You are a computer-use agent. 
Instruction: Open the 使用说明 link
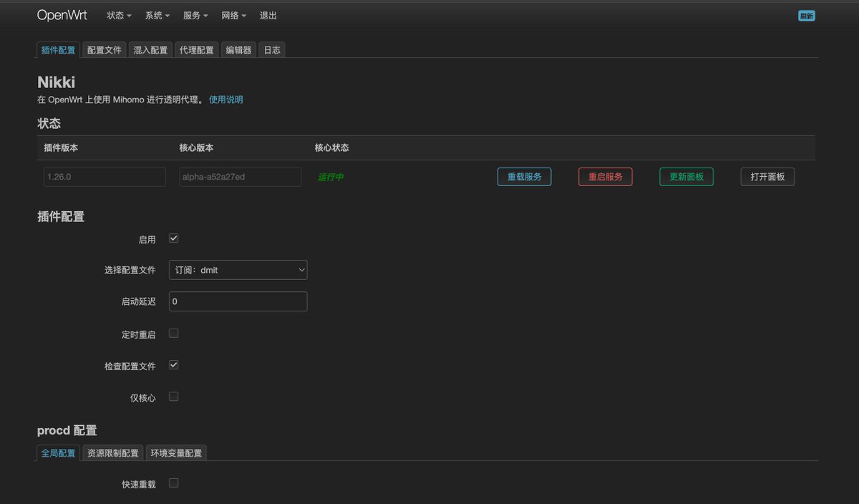(x=226, y=100)
